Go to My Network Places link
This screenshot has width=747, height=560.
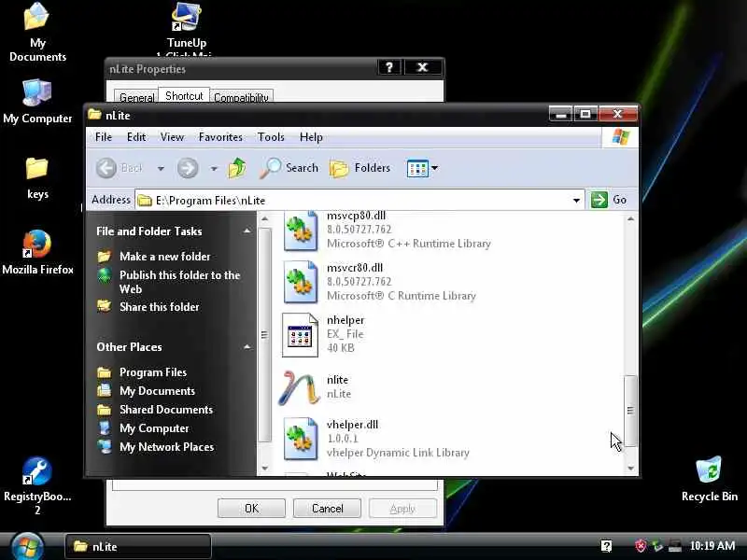167,447
